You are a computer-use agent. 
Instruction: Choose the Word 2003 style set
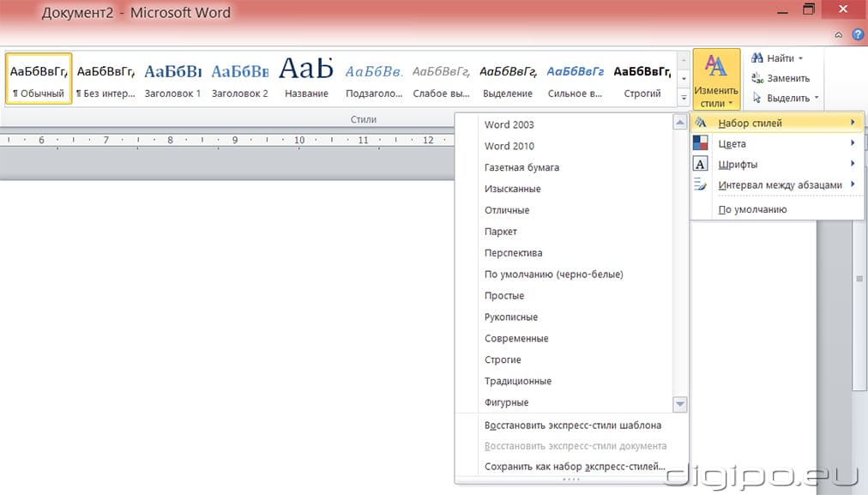(x=509, y=124)
